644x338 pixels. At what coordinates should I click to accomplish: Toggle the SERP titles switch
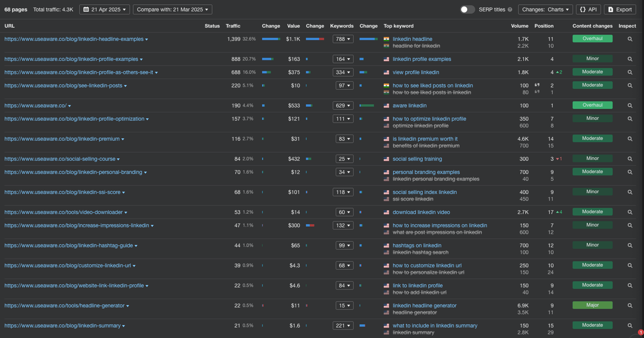(467, 9)
